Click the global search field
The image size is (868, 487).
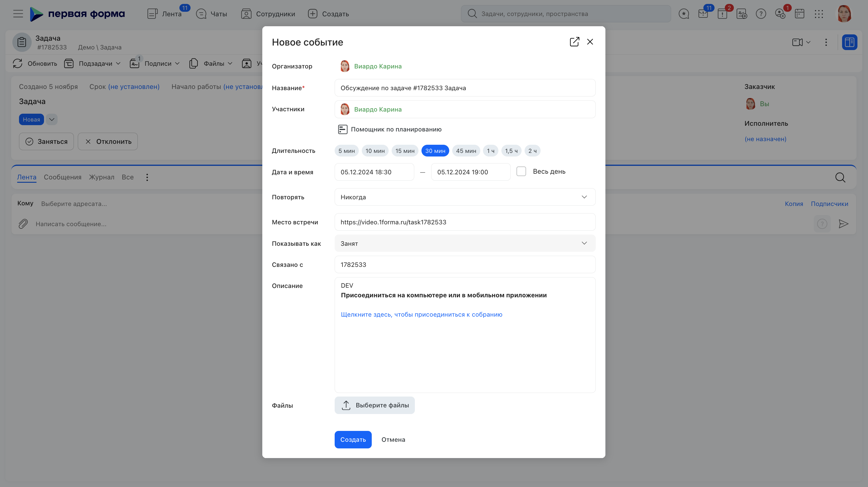point(566,14)
